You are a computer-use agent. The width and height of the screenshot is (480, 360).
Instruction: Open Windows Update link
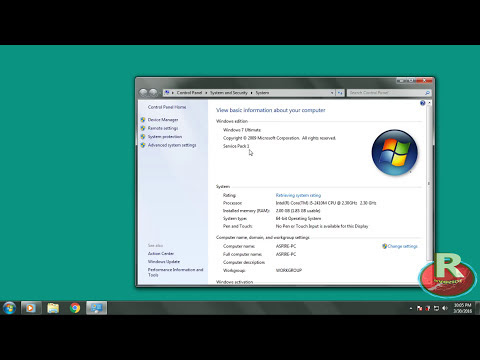[164, 262]
